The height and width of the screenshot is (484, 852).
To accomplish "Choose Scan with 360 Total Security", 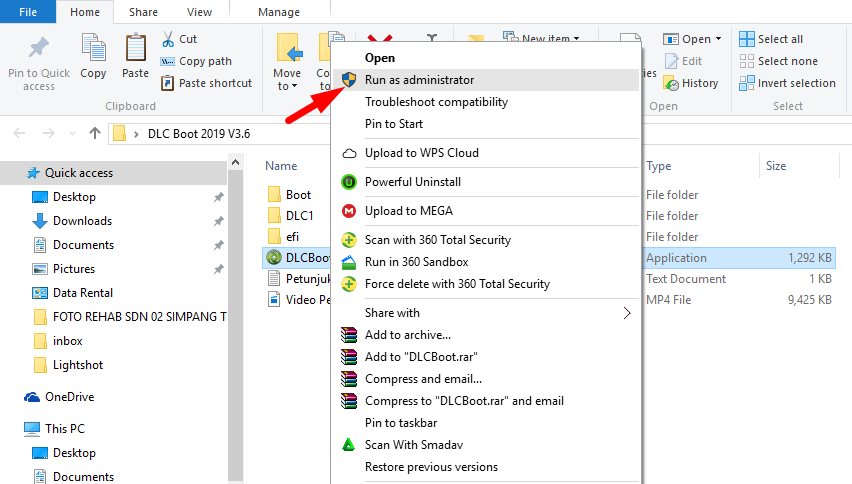I will click(485, 240).
